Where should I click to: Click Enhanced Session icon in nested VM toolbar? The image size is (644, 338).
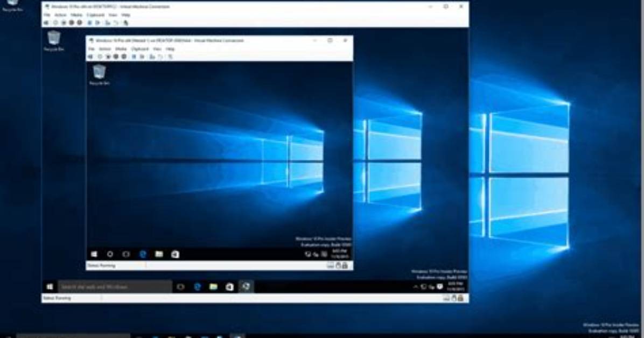click(x=171, y=57)
